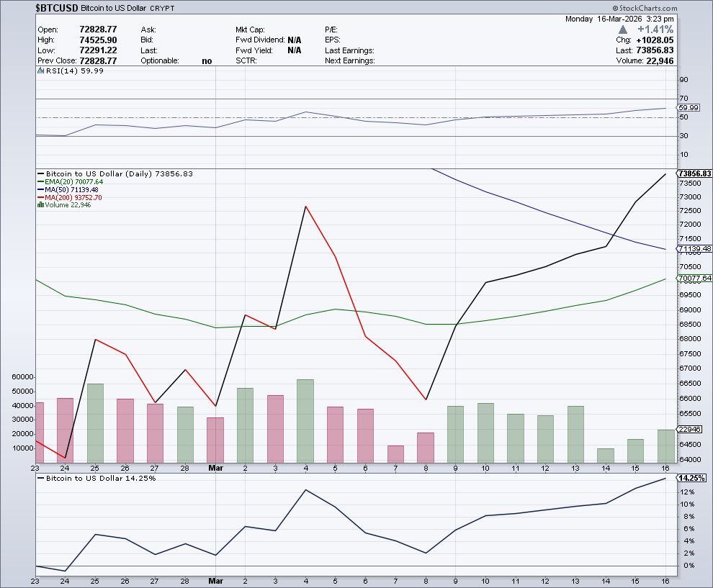The image size is (713, 588).
Task: Click the 12% label on the performance axis
Action: point(687,492)
